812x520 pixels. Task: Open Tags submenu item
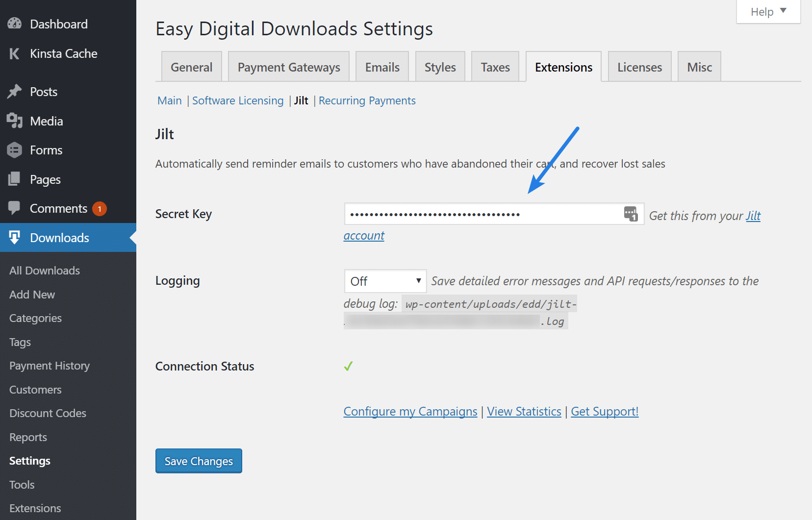[20, 342]
